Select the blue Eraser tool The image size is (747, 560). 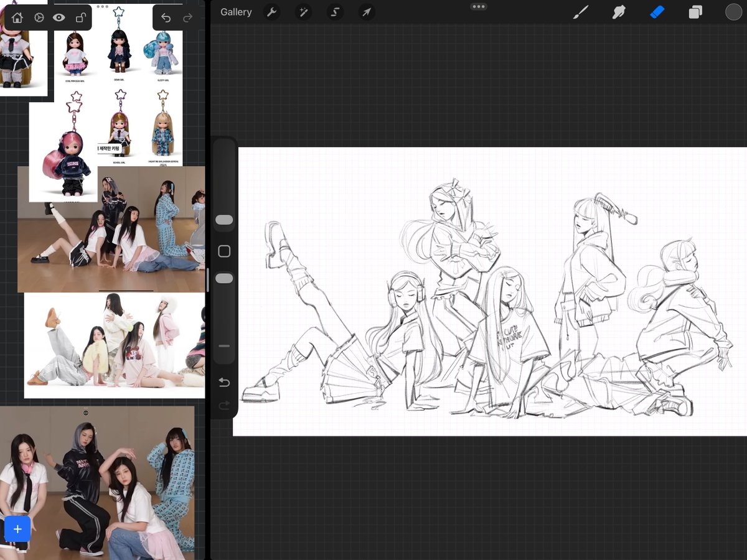pos(657,12)
